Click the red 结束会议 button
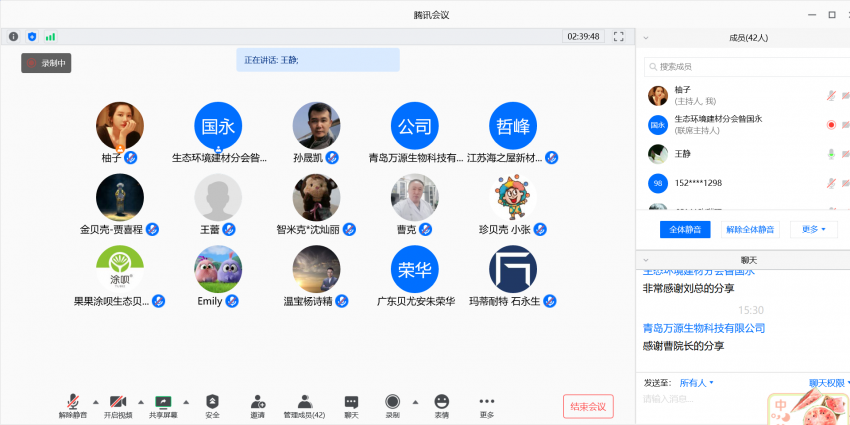The height and width of the screenshot is (425, 850). click(x=588, y=406)
